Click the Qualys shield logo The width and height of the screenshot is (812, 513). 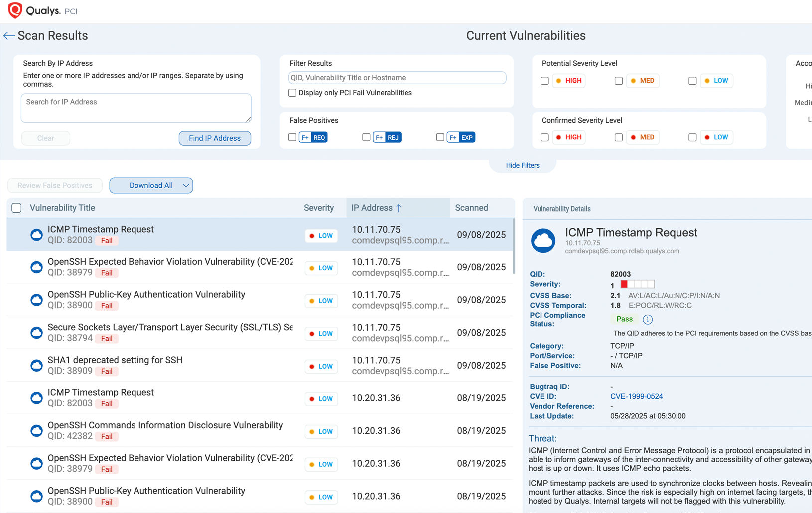click(x=15, y=10)
